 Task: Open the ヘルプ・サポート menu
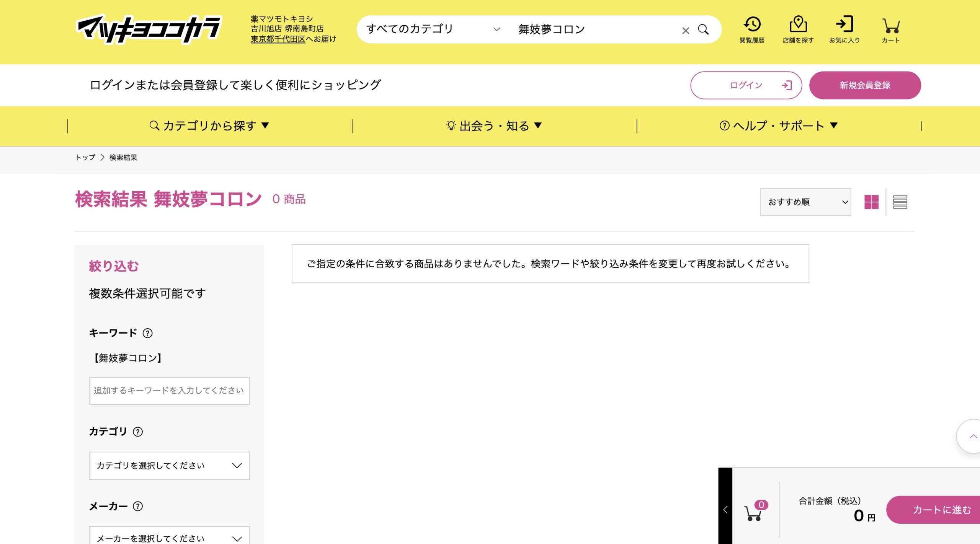click(779, 126)
